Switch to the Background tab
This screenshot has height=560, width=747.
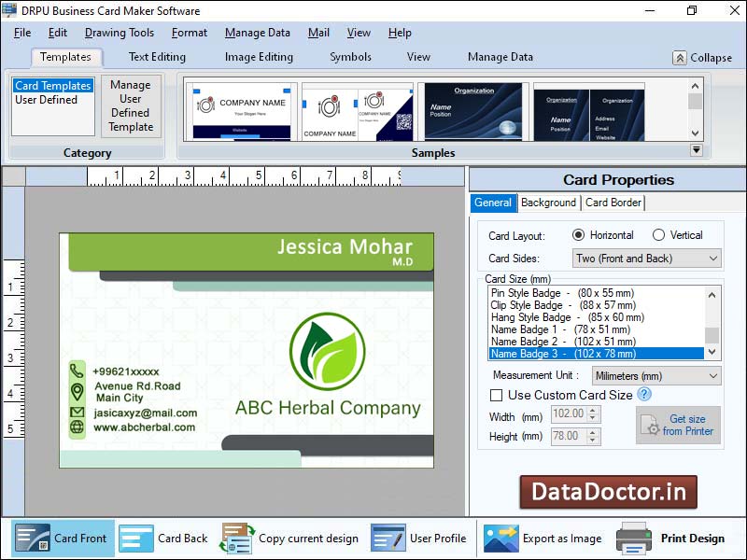pyautogui.click(x=548, y=203)
